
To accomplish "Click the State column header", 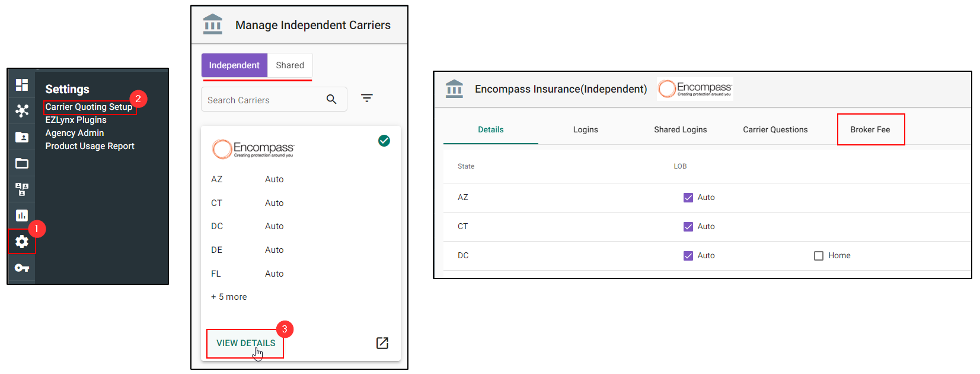I will point(466,166).
